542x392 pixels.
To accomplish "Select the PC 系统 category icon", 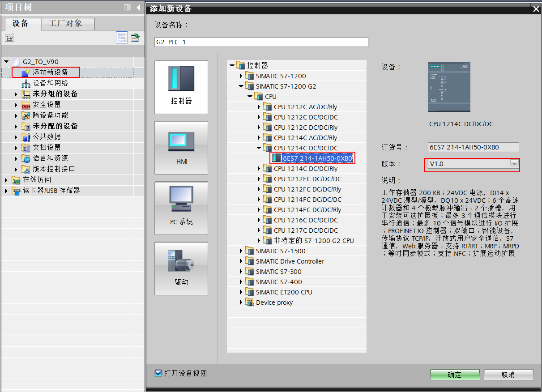I will (x=181, y=208).
